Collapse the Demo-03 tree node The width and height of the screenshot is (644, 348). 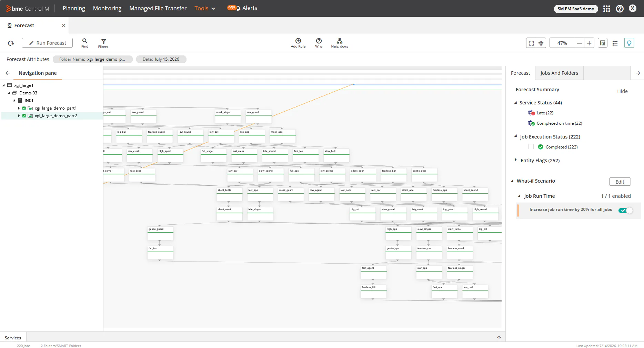[x=9, y=93]
